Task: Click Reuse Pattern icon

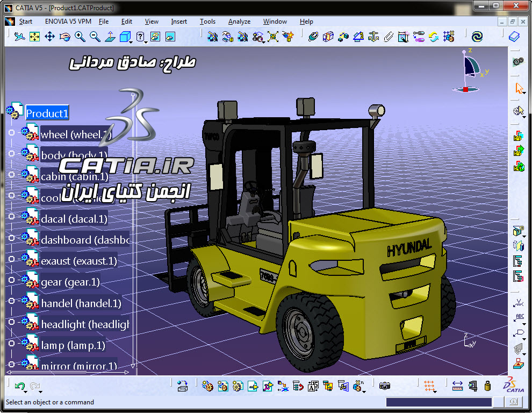Action: pyautogui.click(x=449, y=37)
